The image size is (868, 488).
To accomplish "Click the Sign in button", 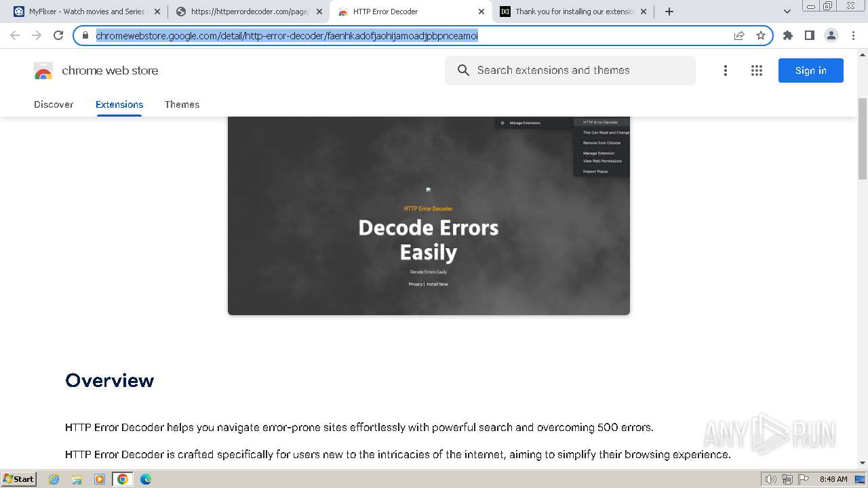I will coord(811,70).
